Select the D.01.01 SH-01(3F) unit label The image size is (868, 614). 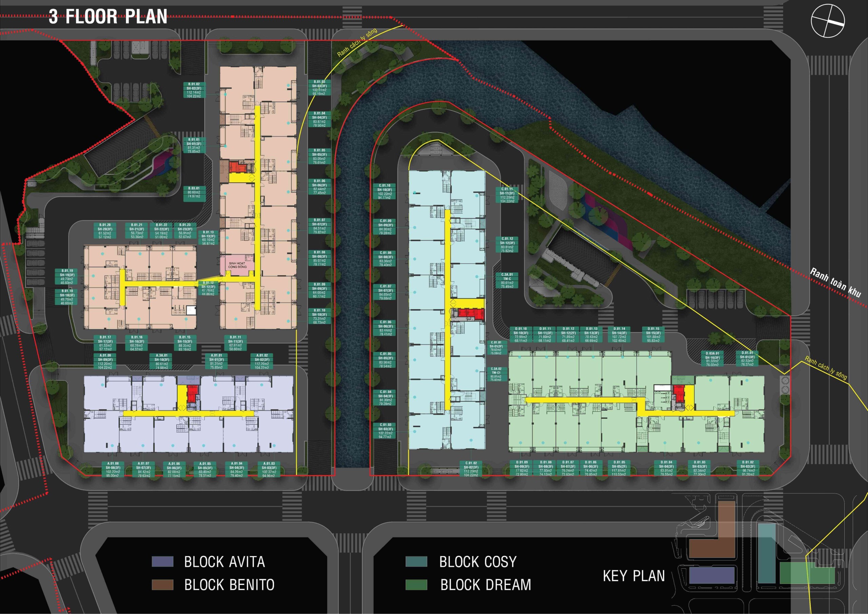click(747, 358)
